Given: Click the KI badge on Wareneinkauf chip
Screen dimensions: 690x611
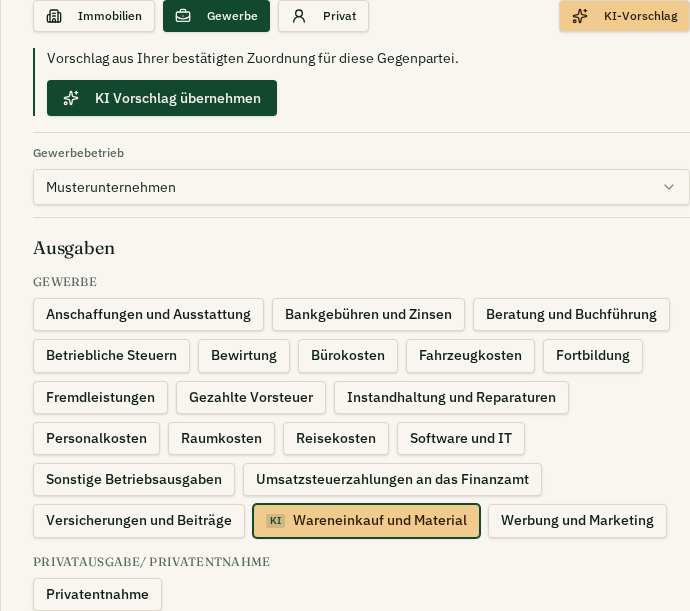Looking at the screenshot, I should click(x=275, y=521).
